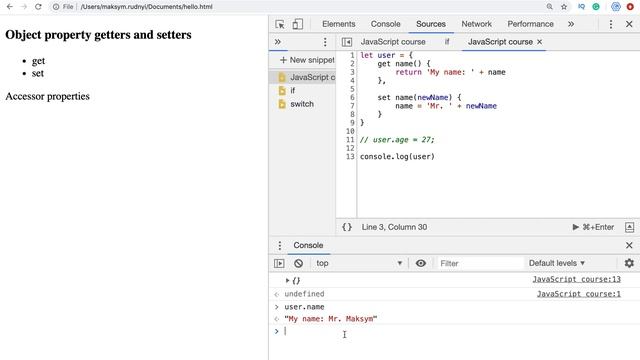
Task: Open link JavaScript course:13
Action: 576,279
